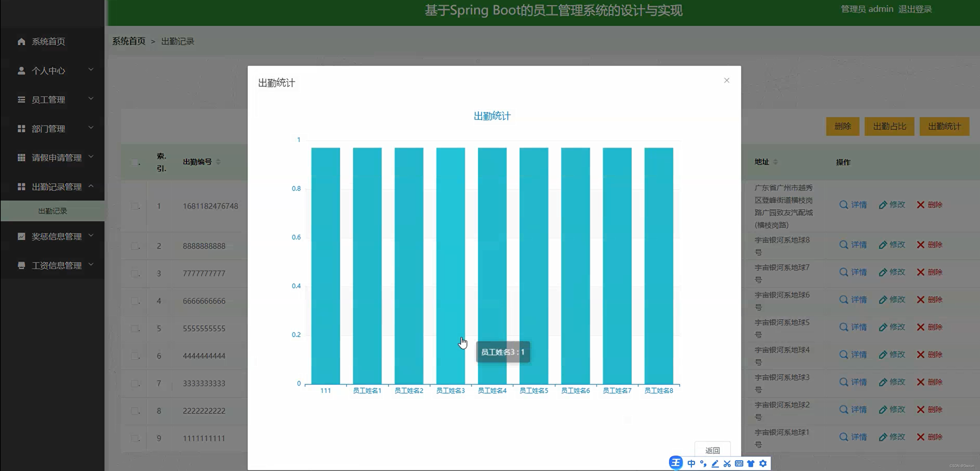Select the 出勤记录 submenu item

52,211
